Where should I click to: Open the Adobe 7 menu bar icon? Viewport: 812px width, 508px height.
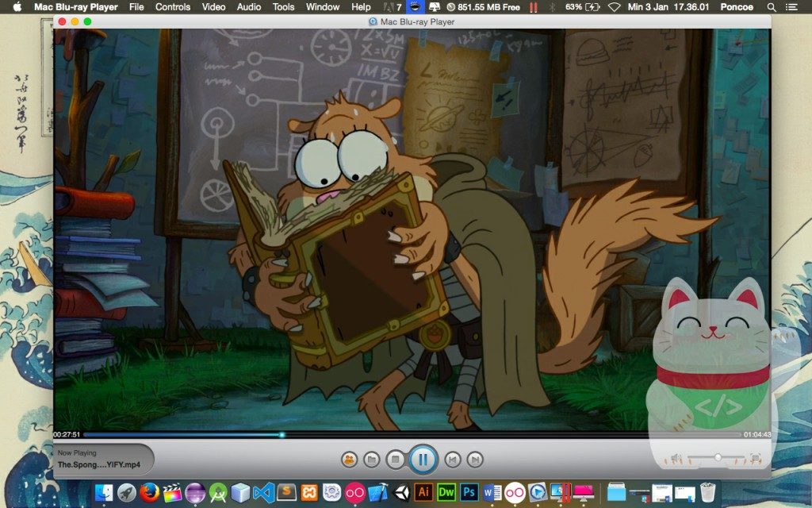(392, 7)
